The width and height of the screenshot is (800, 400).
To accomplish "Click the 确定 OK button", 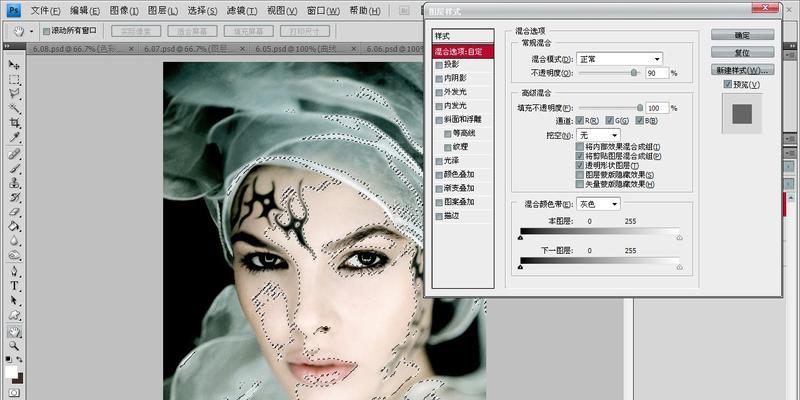I will (x=742, y=35).
